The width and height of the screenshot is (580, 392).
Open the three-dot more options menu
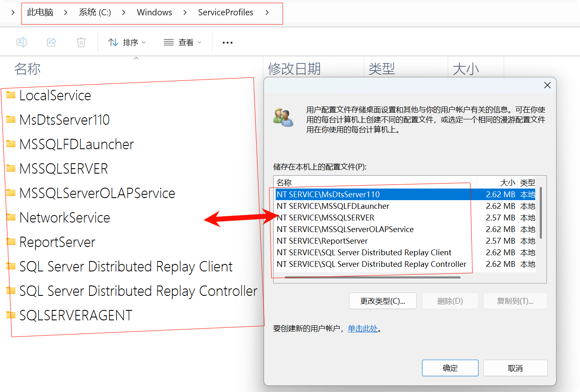(228, 43)
